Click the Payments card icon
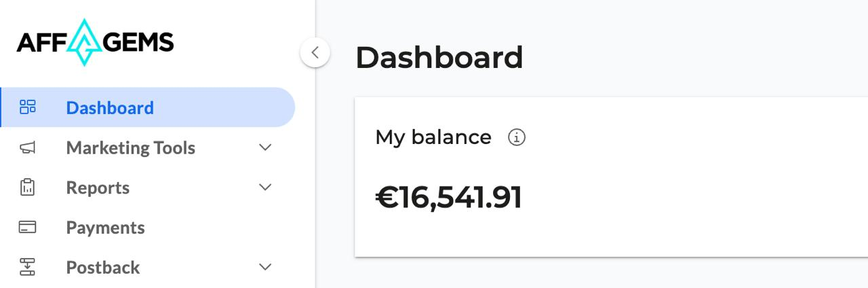Viewport: 868px width, 288px height. pos(28,228)
